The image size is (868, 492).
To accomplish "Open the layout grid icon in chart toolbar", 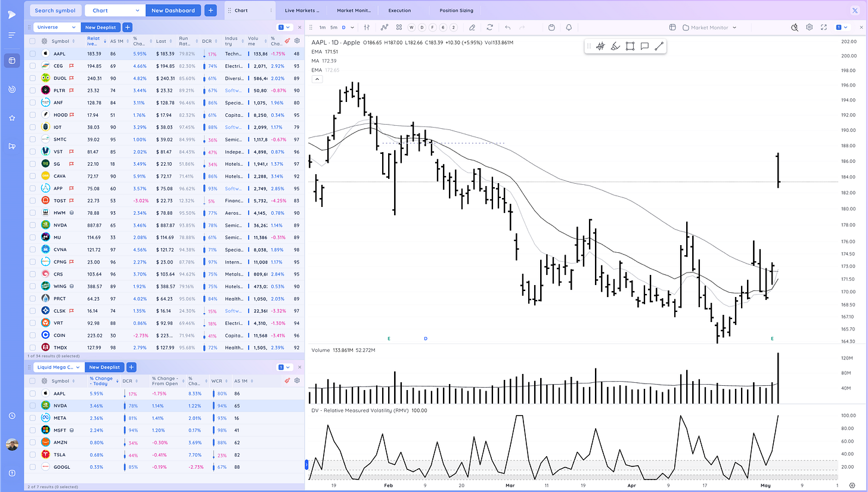I will (x=399, y=27).
